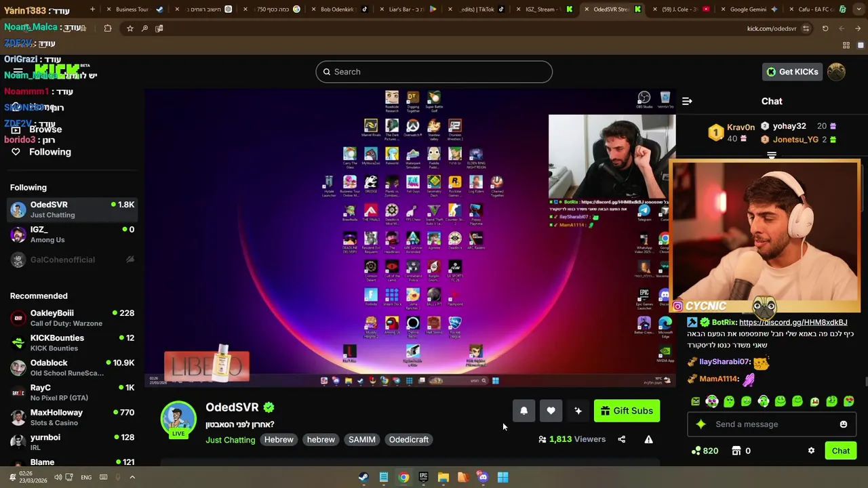Expand the chat leaderboard section
868x488 pixels.
pos(772,155)
